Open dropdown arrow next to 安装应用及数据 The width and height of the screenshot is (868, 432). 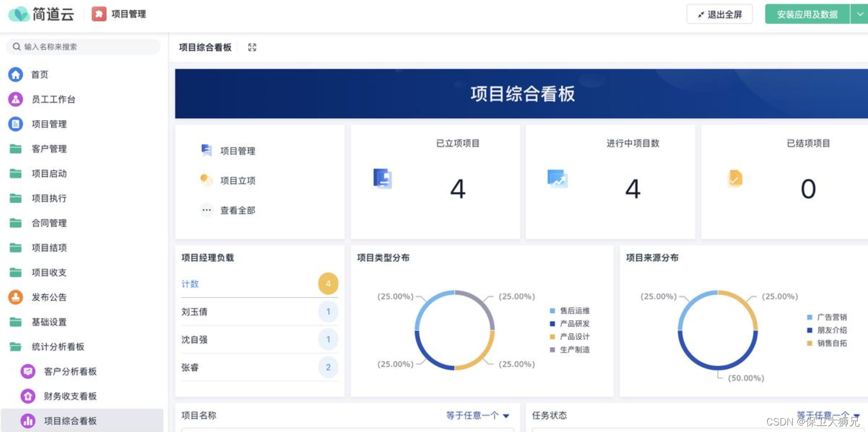click(x=859, y=14)
